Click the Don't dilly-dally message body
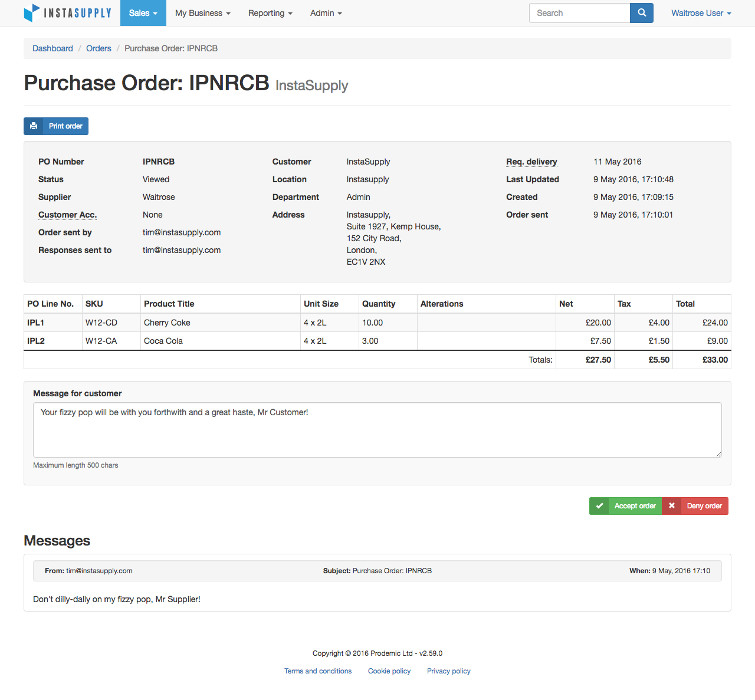The width and height of the screenshot is (755, 700). 117,599
